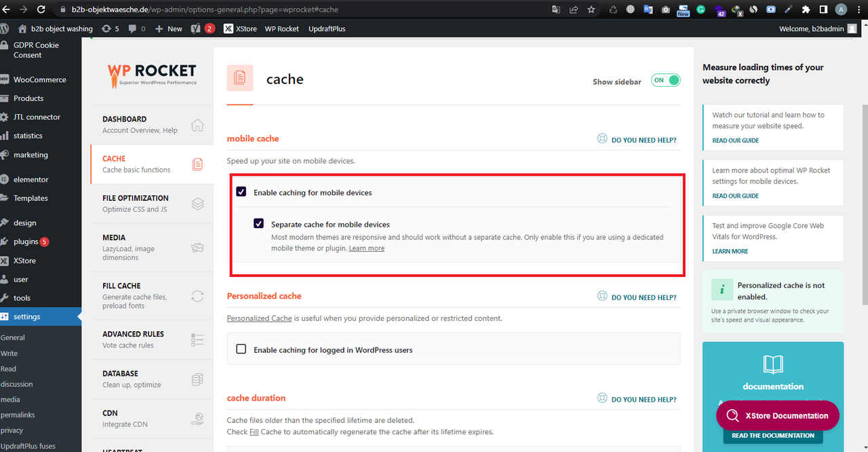Uncheck Enable caching for mobile devices
Image resolution: width=868 pixels, height=452 pixels.
241,192
